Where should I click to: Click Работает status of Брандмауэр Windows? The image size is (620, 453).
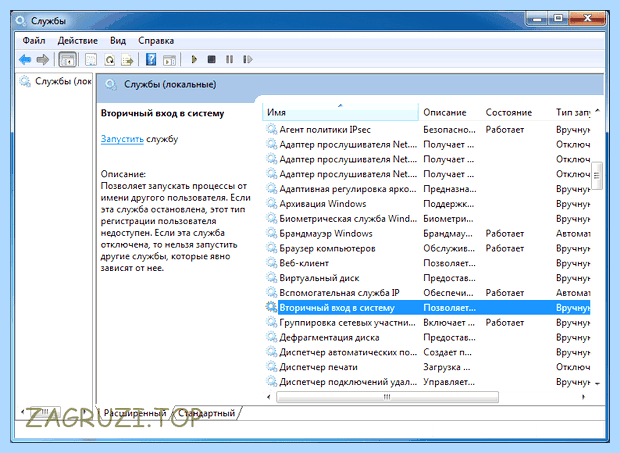click(505, 234)
